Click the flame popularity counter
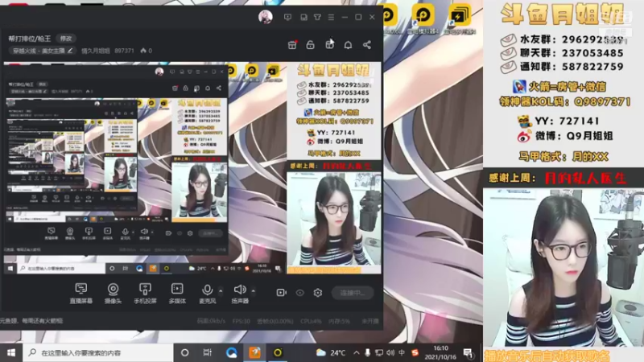Viewport: 644px width, 362px height. [x=147, y=51]
